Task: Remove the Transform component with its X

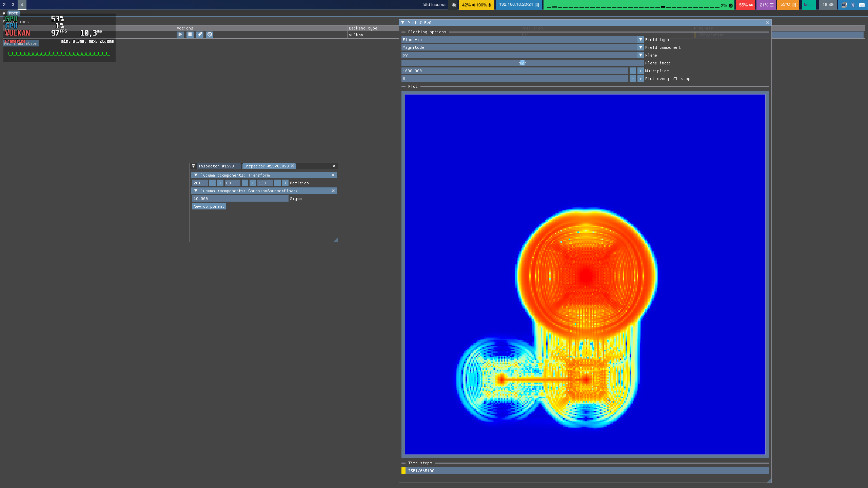Action: [333, 175]
